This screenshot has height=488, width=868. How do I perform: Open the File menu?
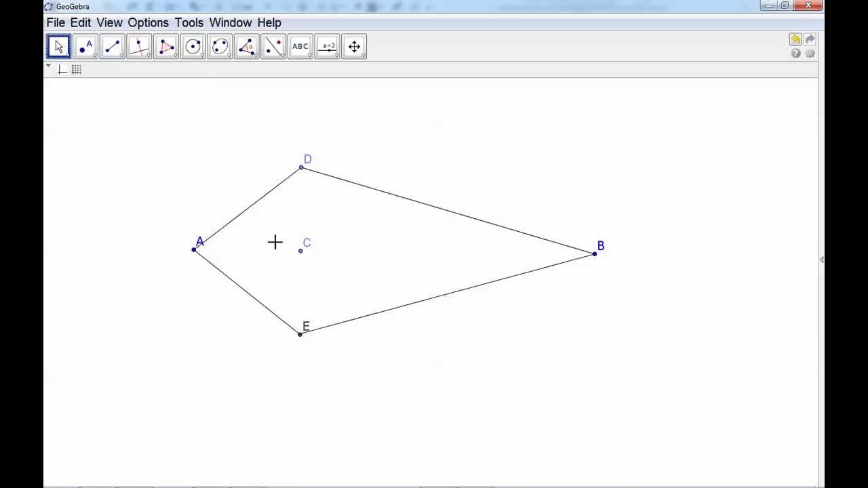pos(56,22)
